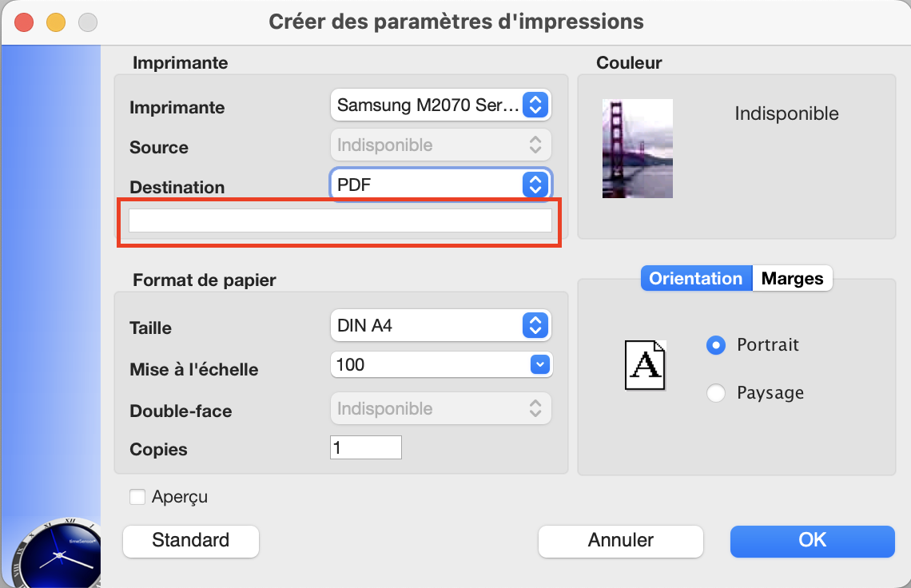
Task: Expand the Taille DIN A4 dropdown
Action: pos(440,325)
